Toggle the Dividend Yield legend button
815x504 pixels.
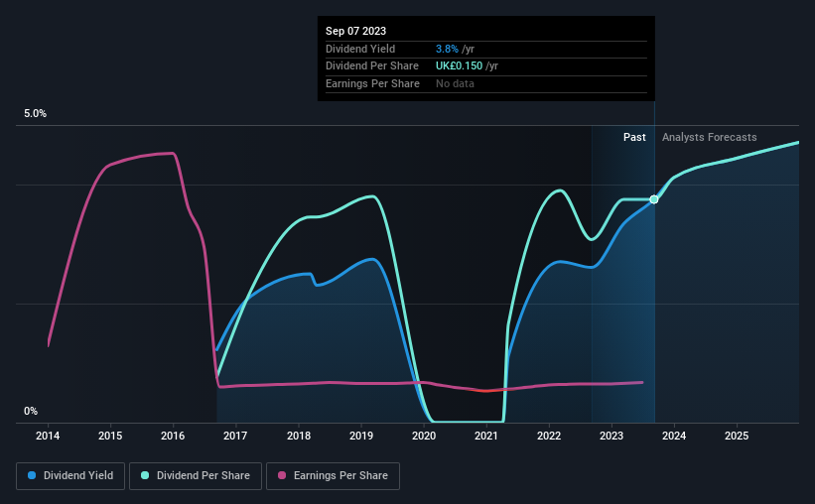[x=70, y=476]
